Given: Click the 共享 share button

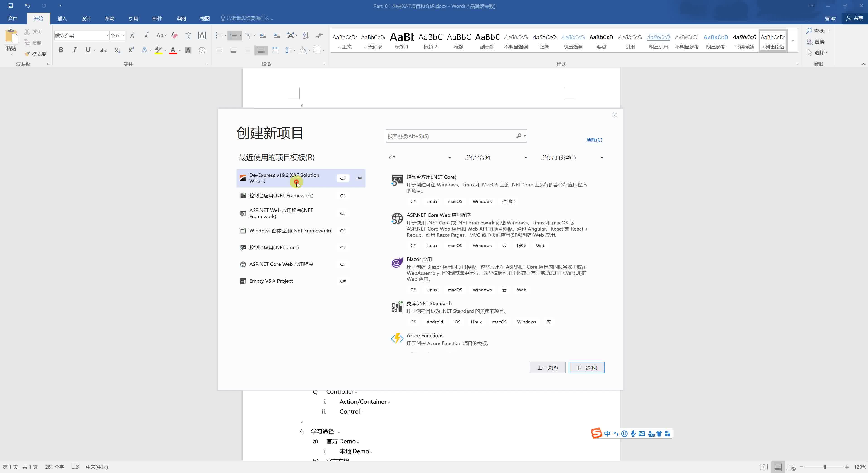Looking at the screenshot, I should pyautogui.click(x=855, y=18).
